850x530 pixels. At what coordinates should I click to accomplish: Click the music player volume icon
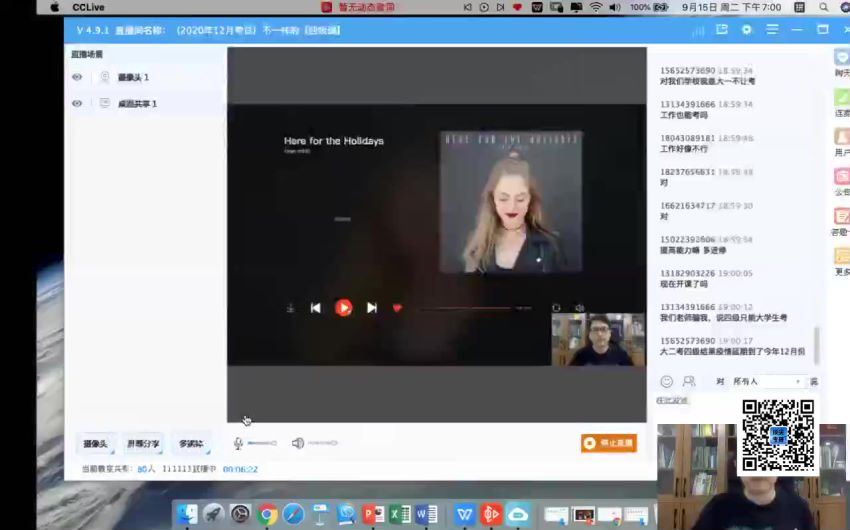click(579, 308)
